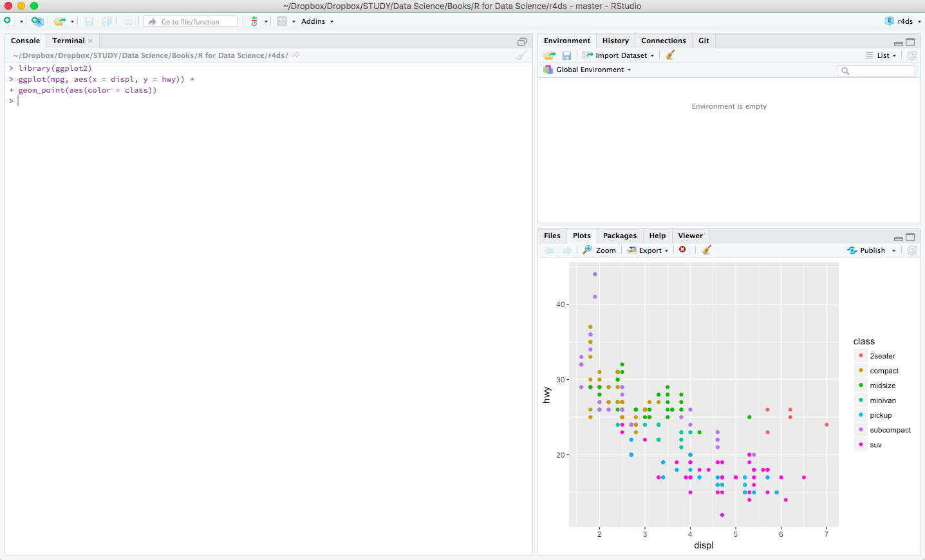Refresh the Environment pane
This screenshot has height=560, width=925.
pos(912,55)
